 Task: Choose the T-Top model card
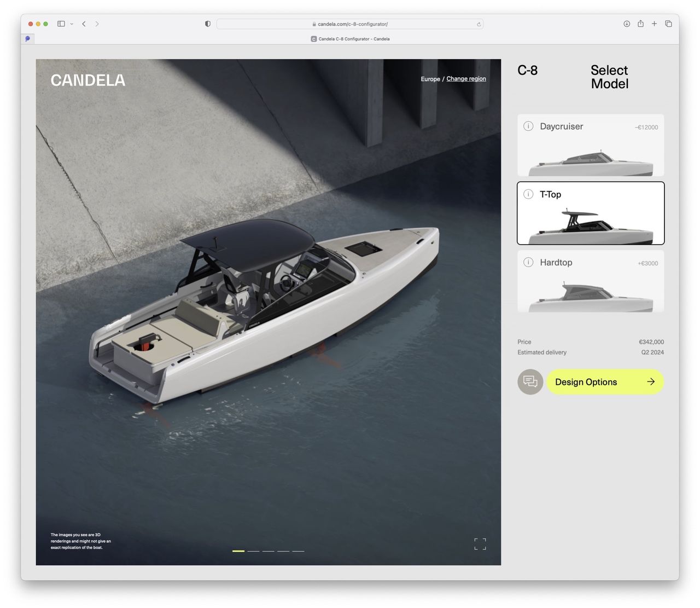[591, 213]
